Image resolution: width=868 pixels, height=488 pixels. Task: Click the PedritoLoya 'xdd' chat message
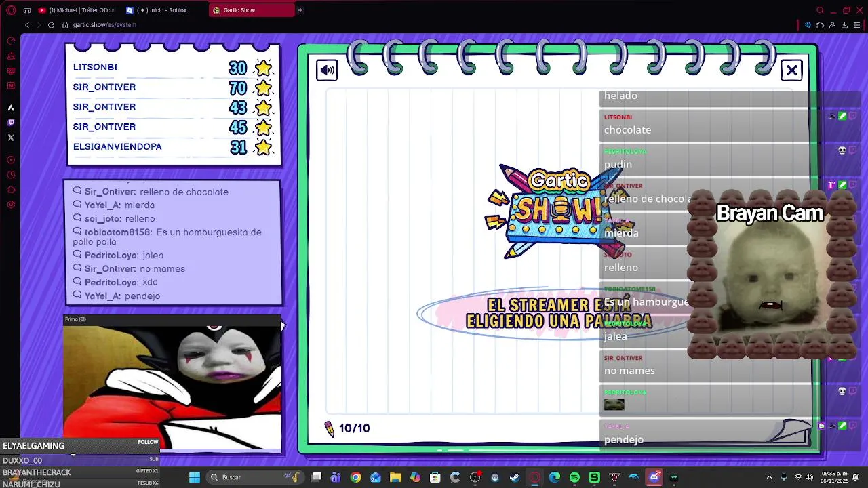point(115,282)
